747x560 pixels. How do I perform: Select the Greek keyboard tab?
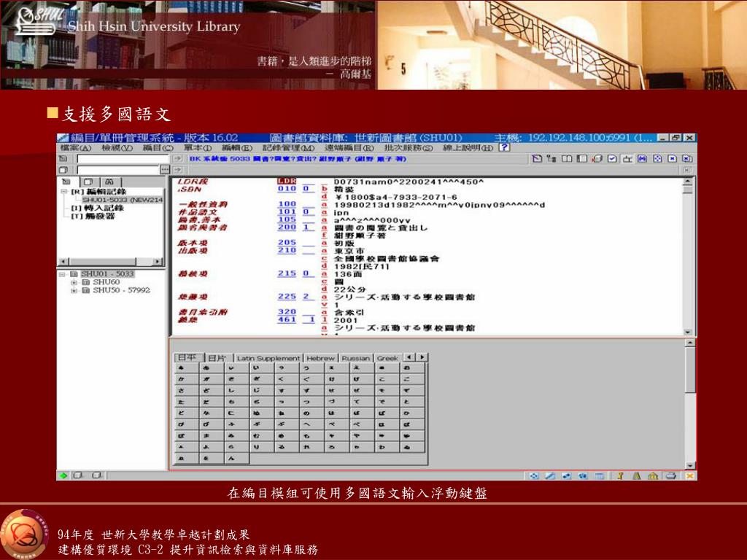pyautogui.click(x=387, y=358)
